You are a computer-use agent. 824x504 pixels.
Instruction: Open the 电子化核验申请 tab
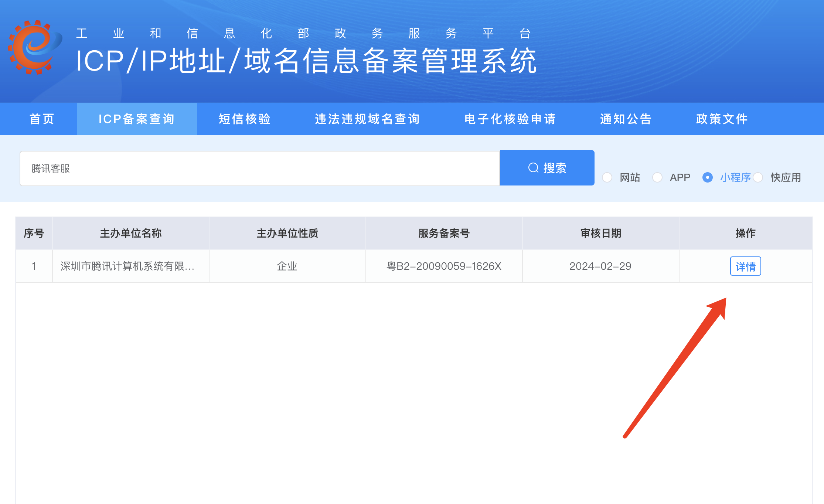pyautogui.click(x=510, y=119)
